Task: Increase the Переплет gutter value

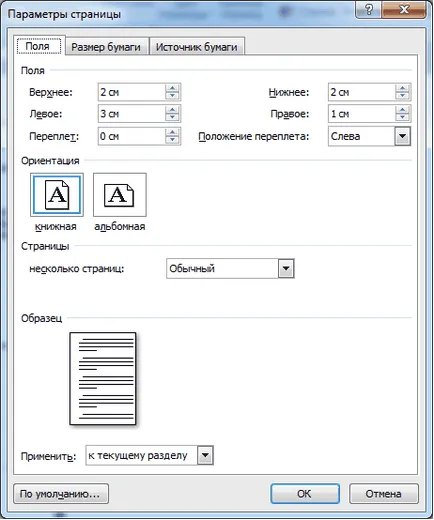Action: pos(172,132)
